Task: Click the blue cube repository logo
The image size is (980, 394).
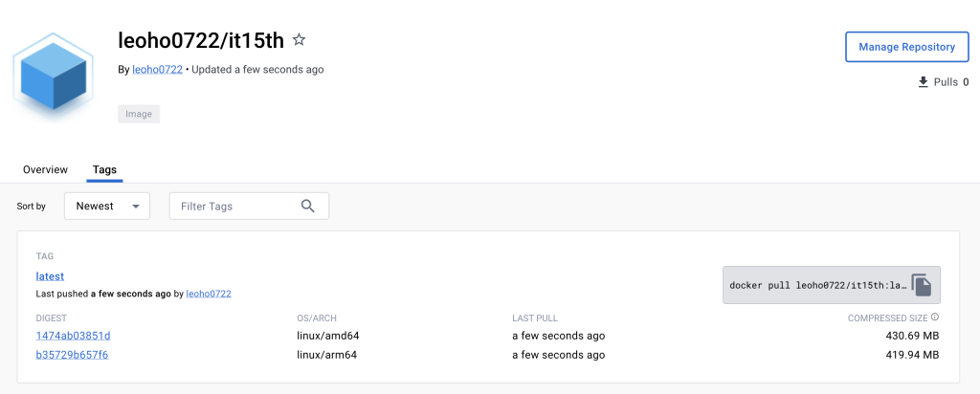Action: (53, 77)
